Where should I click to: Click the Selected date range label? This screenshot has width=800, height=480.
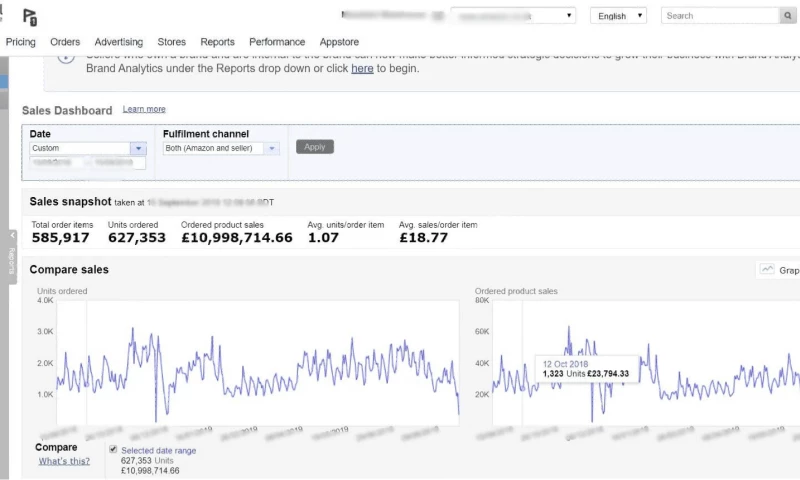click(159, 450)
